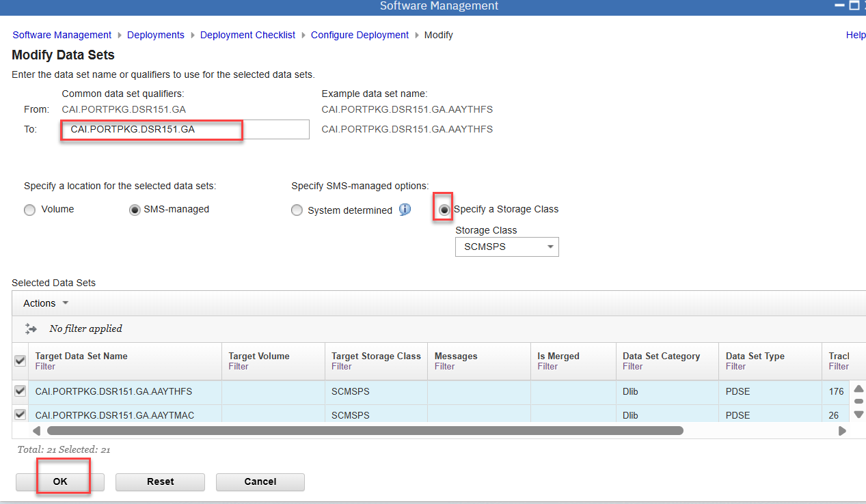This screenshot has width=866, height=504.
Task: Select Specify a Storage Class option
Action: (x=444, y=210)
